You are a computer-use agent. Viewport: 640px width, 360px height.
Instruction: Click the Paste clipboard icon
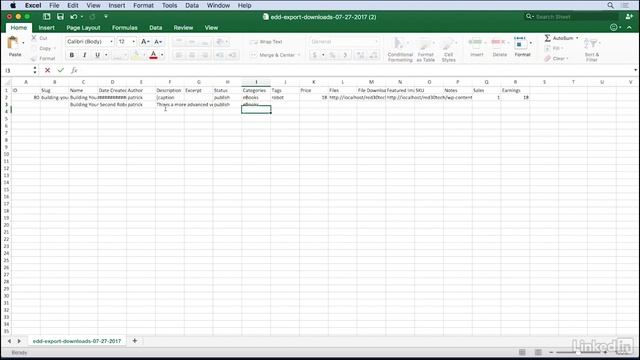[x=13, y=43]
